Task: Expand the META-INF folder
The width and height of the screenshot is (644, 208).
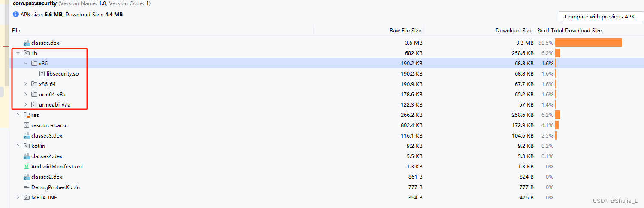Action: coord(18,198)
